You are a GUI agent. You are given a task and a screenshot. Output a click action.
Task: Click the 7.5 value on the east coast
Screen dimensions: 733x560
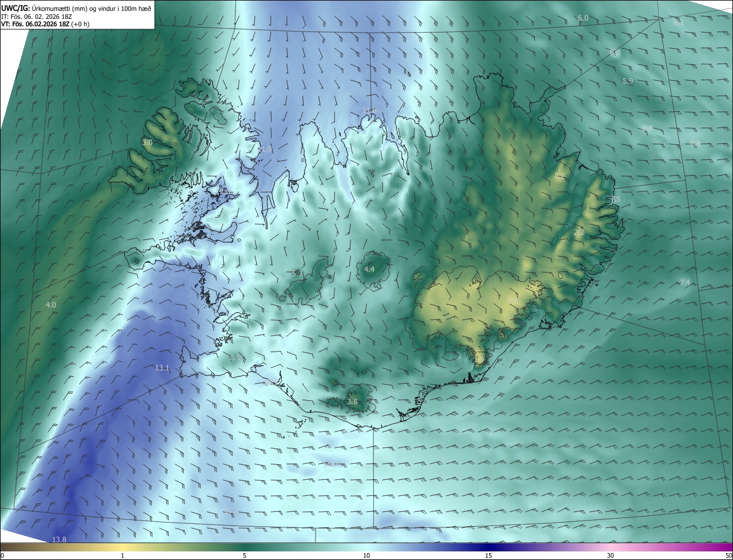pyautogui.click(x=615, y=199)
